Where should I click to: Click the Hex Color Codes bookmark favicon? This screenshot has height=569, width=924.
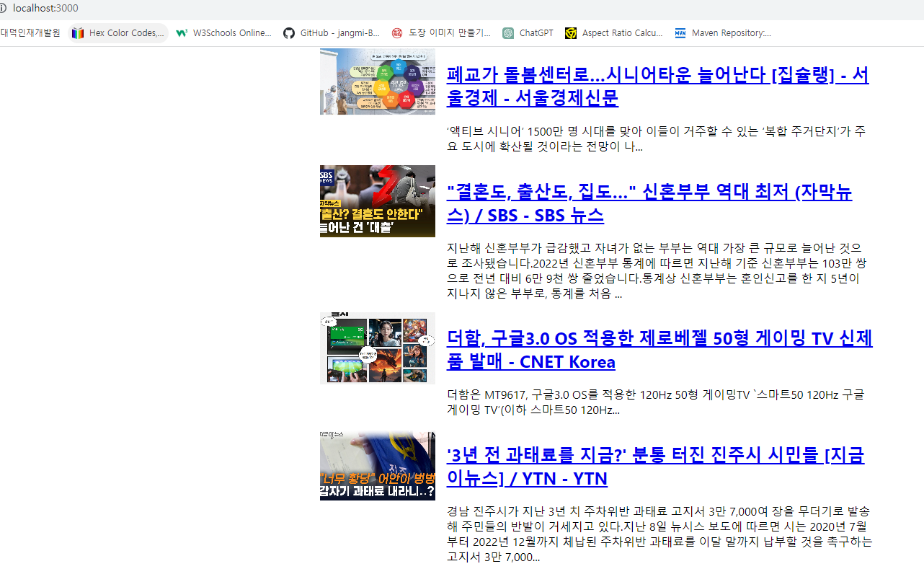[78, 33]
